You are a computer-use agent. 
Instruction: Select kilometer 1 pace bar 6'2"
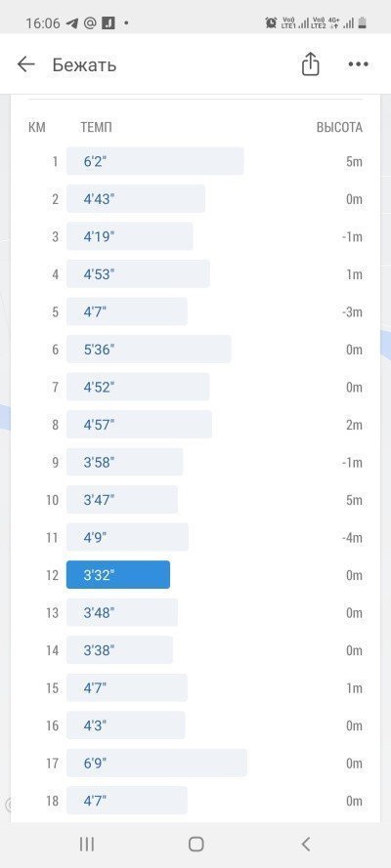(x=155, y=161)
